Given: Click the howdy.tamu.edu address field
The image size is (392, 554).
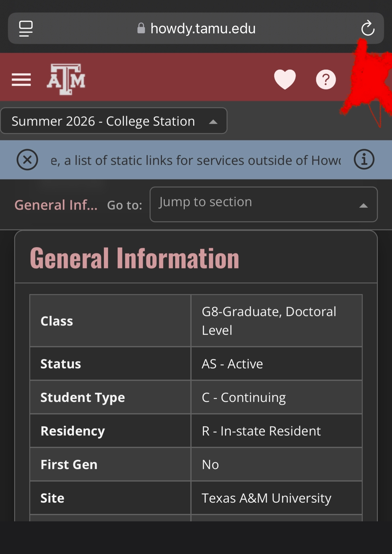Looking at the screenshot, I should (x=196, y=28).
